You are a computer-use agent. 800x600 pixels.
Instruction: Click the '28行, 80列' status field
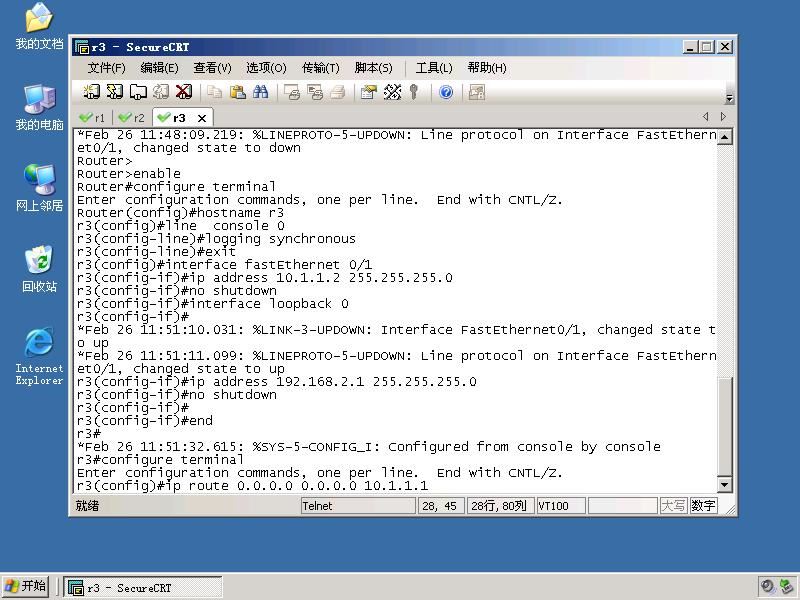[501, 506]
